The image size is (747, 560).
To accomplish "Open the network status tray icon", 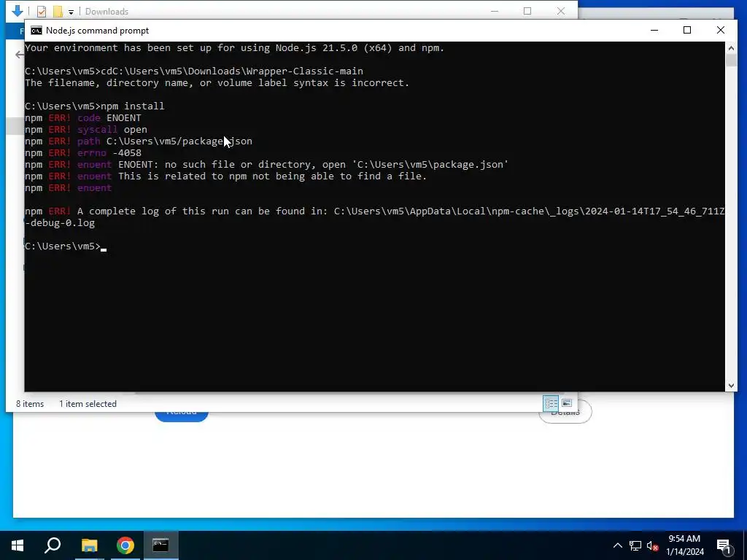I will coord(635,545).
